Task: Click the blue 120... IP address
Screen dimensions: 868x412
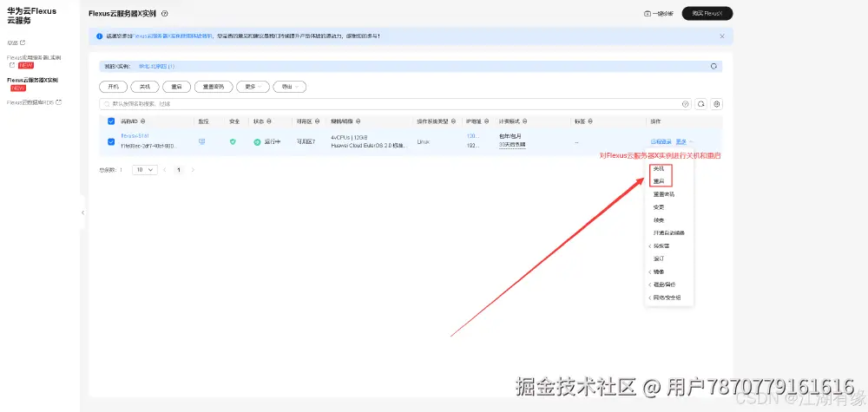Action: pyautogui.click(x=473, y=136)
